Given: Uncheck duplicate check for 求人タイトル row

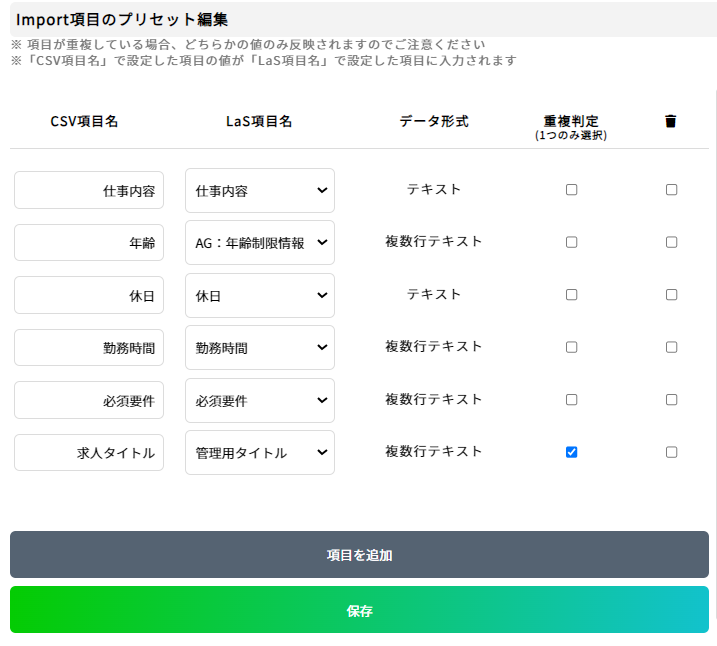Looking at the screenshot, I should (x=571, y=452).
